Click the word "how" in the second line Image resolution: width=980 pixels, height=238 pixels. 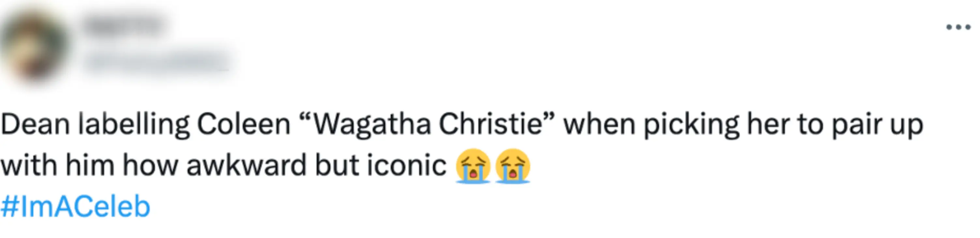click(x=150, y=166)
